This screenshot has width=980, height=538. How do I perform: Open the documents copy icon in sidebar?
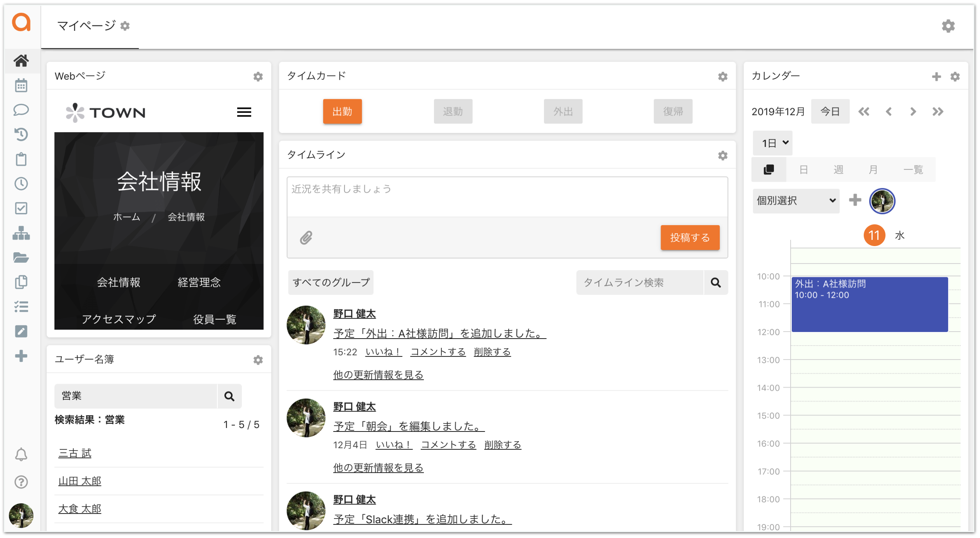21,282
